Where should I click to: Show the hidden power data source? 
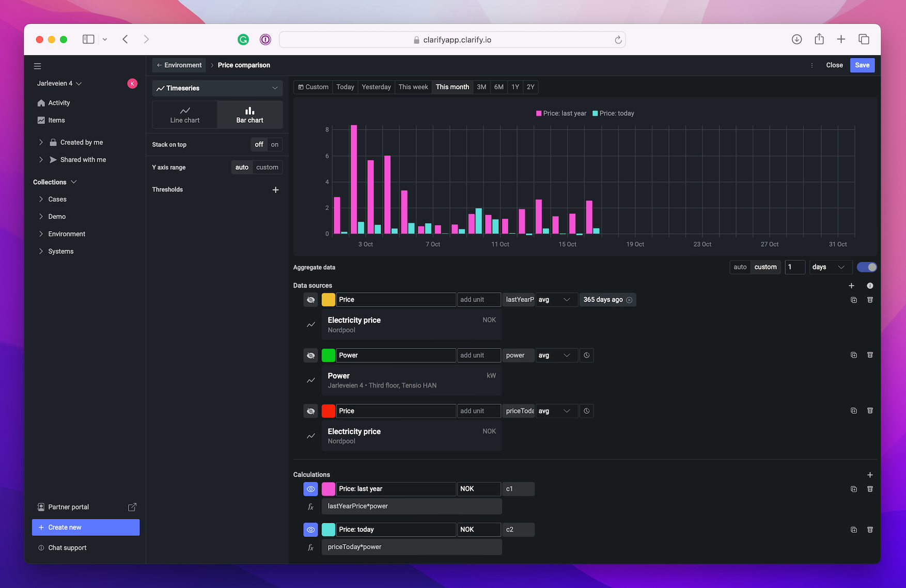[x=310, y=355]
